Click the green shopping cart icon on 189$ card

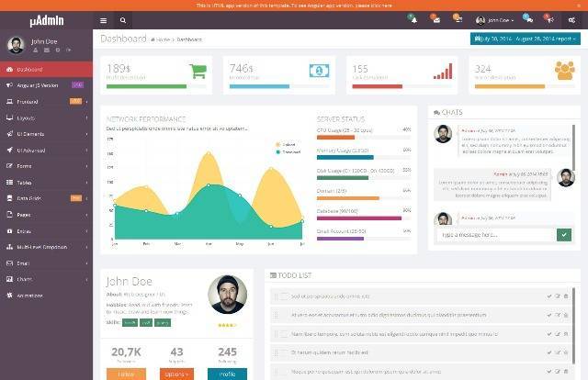tap(198, 71)
